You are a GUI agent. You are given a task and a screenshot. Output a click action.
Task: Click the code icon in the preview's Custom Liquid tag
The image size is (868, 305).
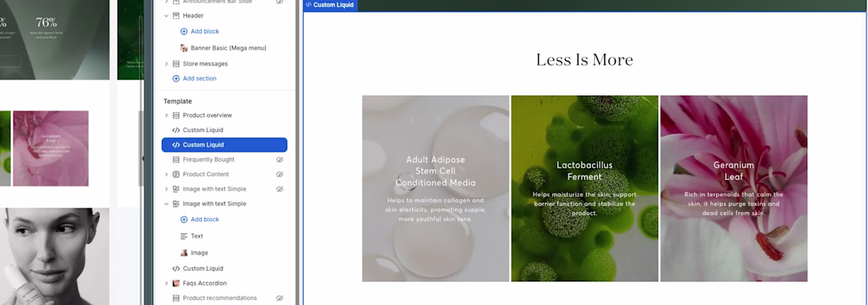(309, 5)
